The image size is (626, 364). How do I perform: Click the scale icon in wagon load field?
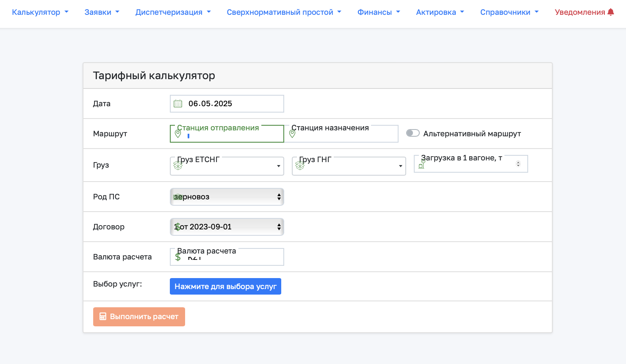pyautogui.click(x=422, y=164)
